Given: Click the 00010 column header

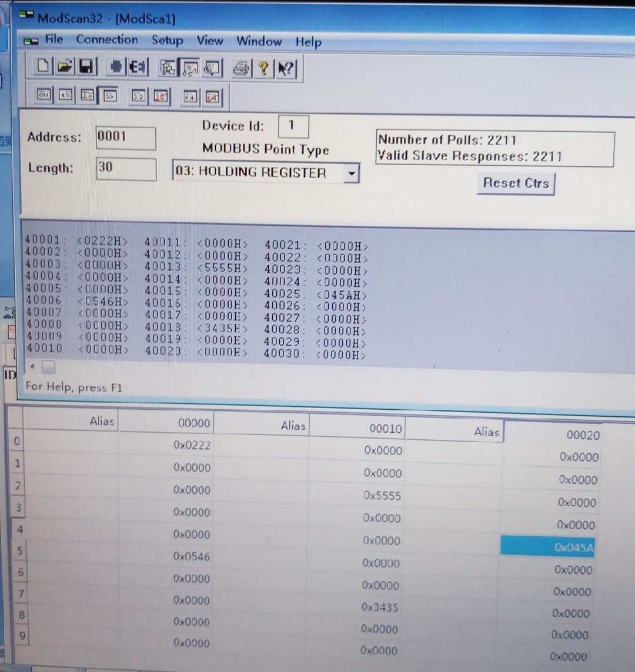Looking at the screenshot, I should 357,426.
